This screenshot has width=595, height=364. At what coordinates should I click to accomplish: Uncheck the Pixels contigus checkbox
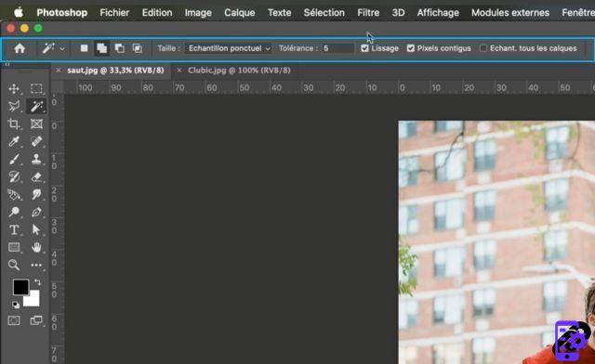[x=411, y=48]
